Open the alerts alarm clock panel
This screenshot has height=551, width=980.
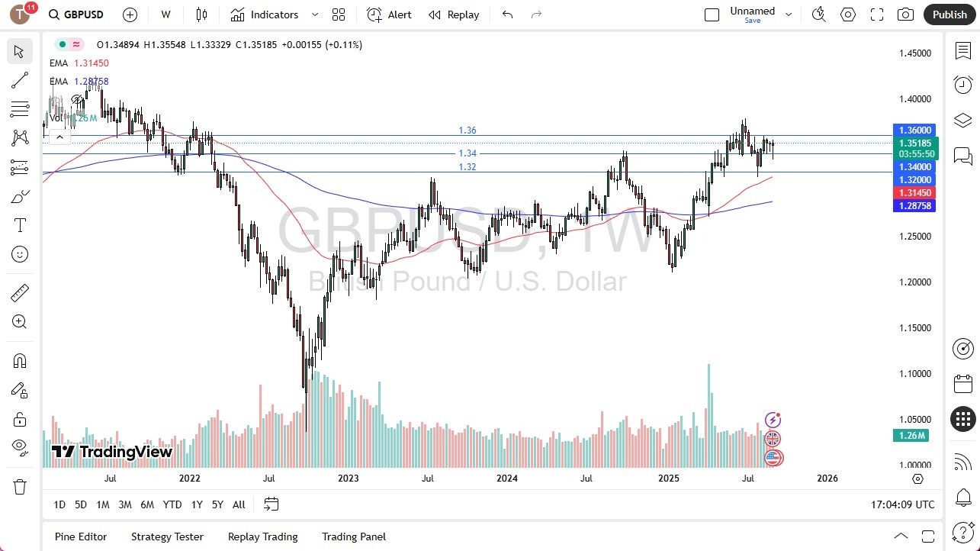point(963,85)
